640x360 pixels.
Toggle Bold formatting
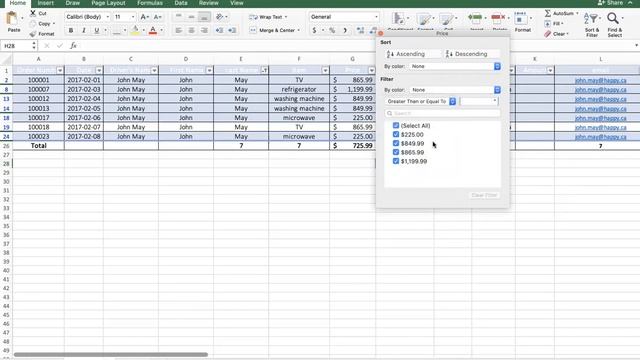pyautogui.click(x=71, y=30)
